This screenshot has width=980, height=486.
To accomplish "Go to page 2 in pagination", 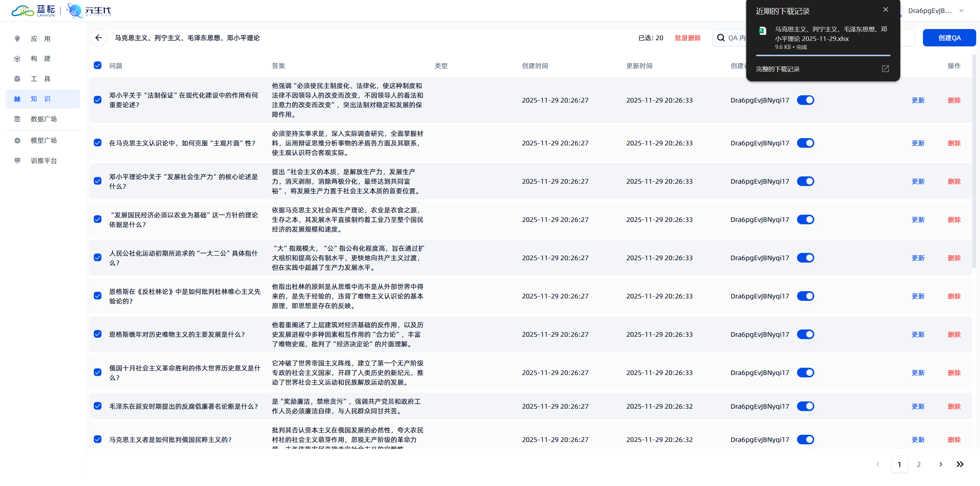I will [919, 465].
